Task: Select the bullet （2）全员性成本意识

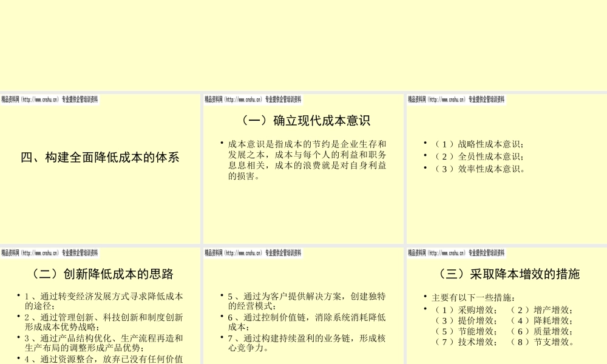Action: pyautogui.click(x=477, y=157)
